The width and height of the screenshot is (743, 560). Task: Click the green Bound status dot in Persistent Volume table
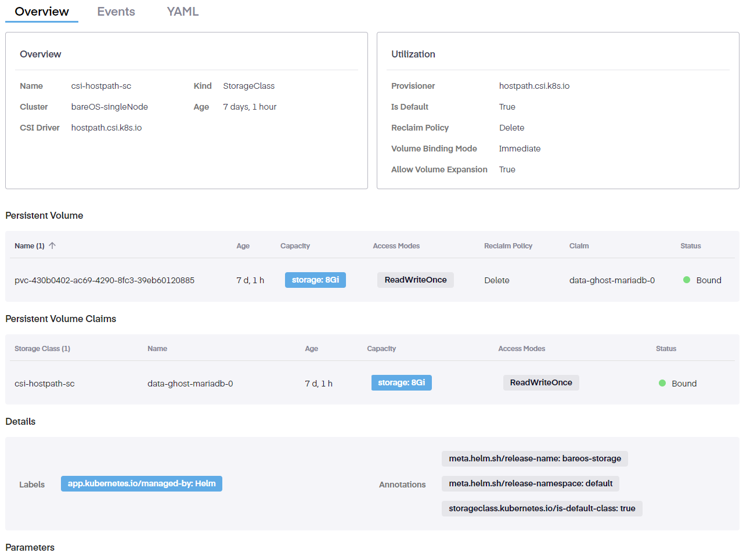[x=687, y=280]
